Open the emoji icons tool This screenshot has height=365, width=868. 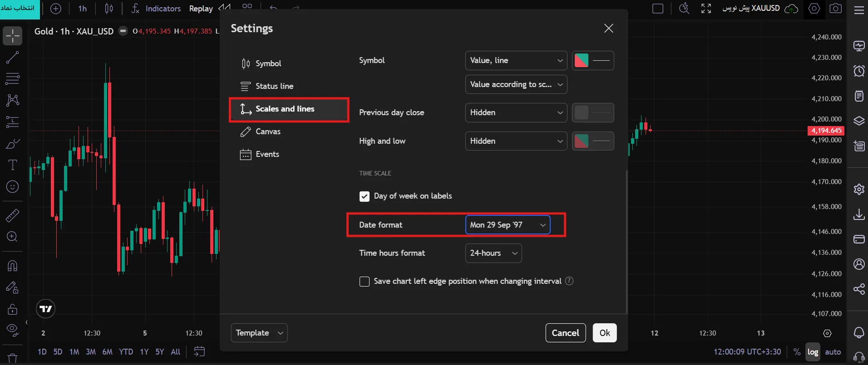[12, 186]
